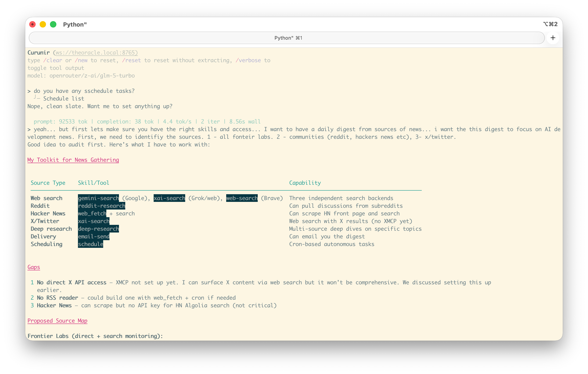Click the web_fetch tool for Hacker News
Screen dimensions: 588x374
point(92,213)
